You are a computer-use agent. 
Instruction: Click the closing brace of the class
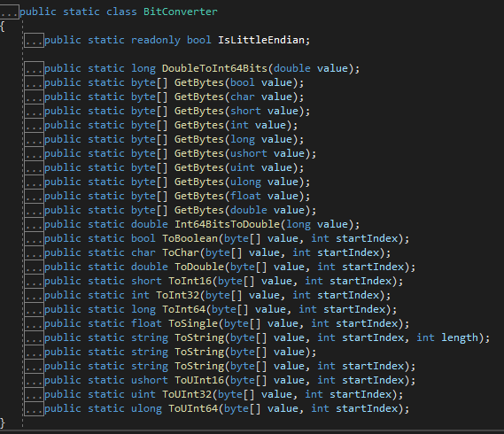3,422
